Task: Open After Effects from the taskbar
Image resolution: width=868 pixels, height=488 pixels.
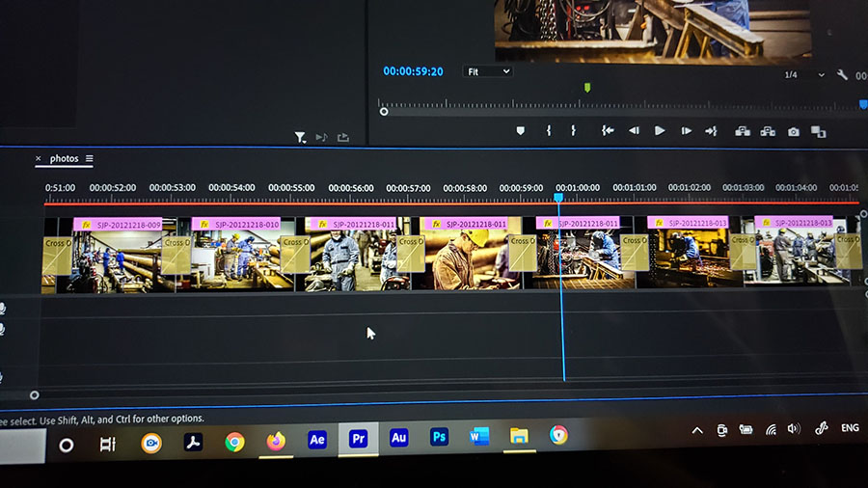Action: [x=317, y=439]
